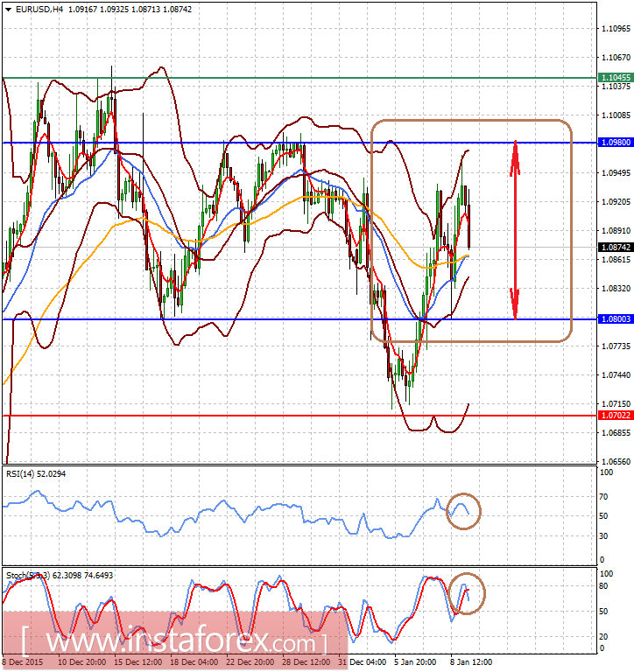Viewport: 634px width, 672px height.
Task: Click the 8 Jan 12:00 time axis label
Action: pyautogui.click(x=471, y=661)
